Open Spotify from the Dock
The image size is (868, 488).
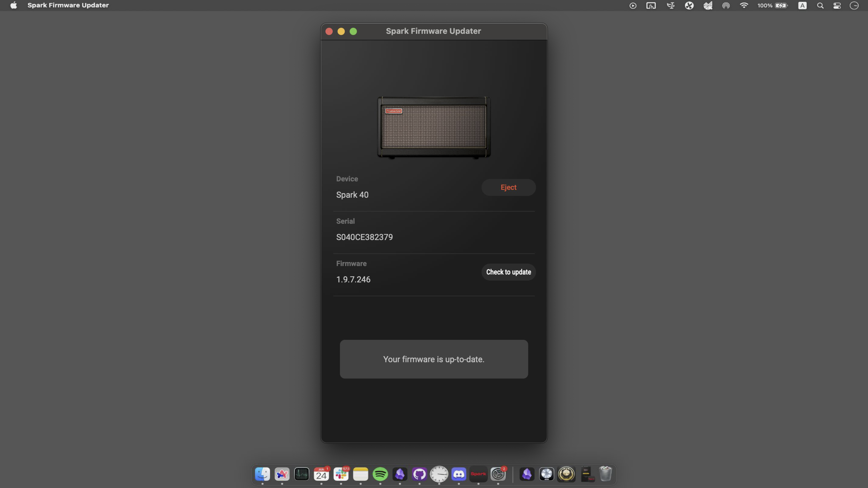pos(380,474)
